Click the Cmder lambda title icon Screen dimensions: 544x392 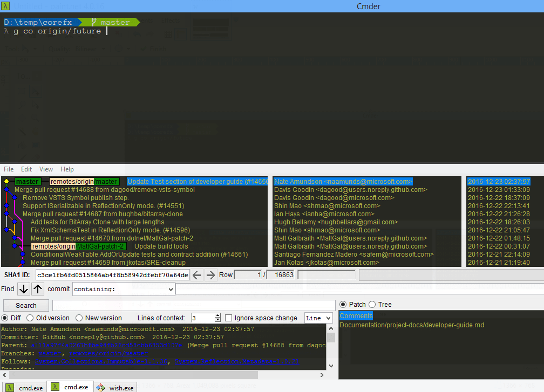tap(5, 6)
